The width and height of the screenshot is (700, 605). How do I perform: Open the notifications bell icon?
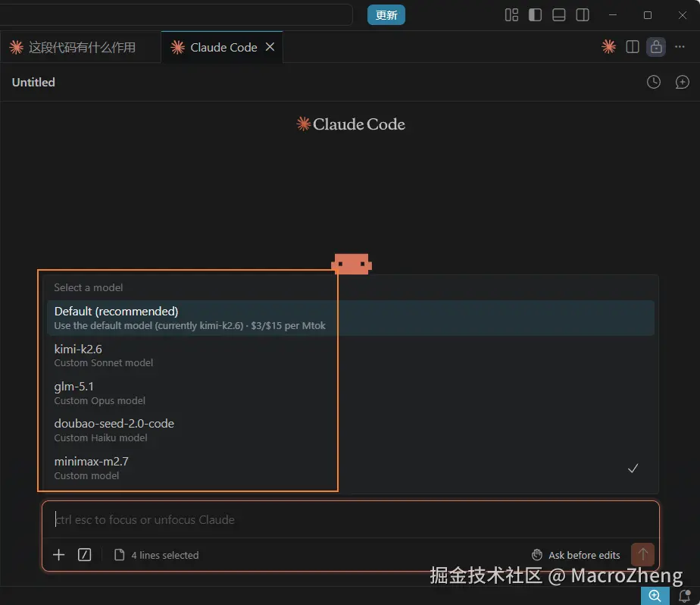pos(684,596)
